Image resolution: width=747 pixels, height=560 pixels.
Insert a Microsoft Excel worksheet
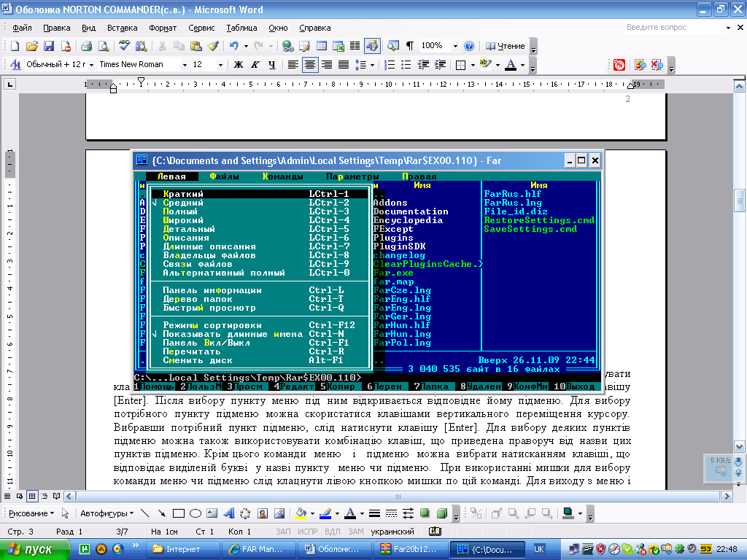pyautogui.click(x=338, y=46)
